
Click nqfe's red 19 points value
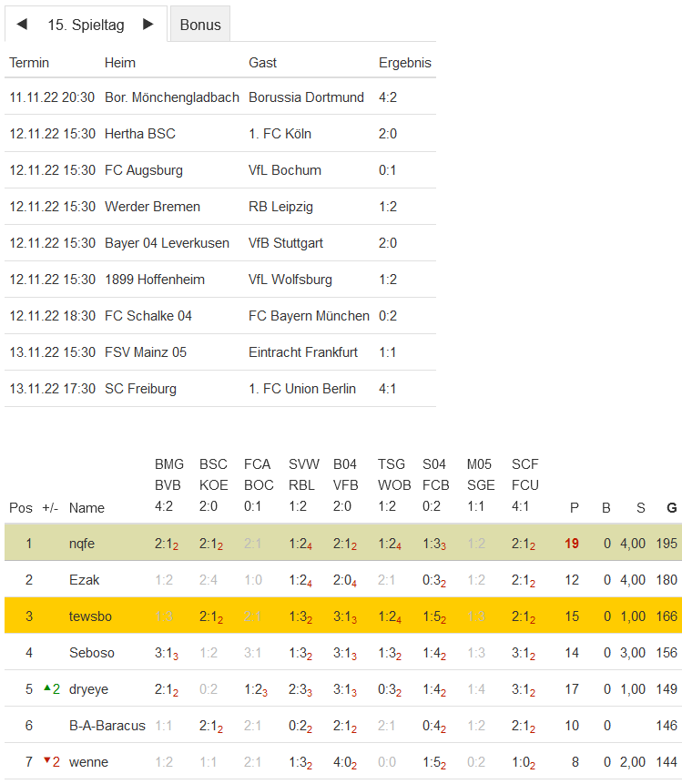pos(572,544)
